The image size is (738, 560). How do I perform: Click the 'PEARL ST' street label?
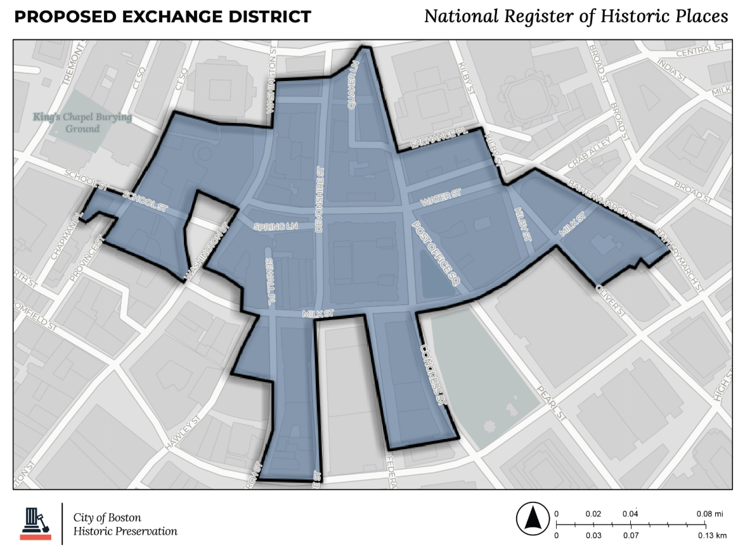[x=552, y=403]
